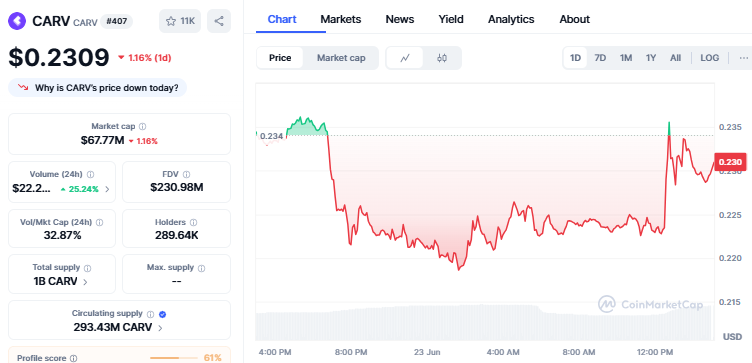Expand Total supply 1B CARV chevron
Image resolution: width=752 pixels, height=363 pixels.
point(85,282)
